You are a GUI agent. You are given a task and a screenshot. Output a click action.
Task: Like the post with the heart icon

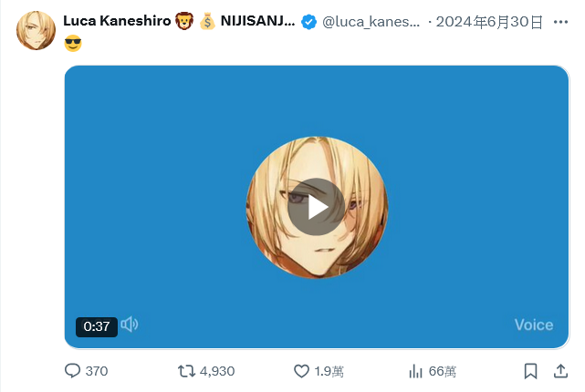point(301,371)
